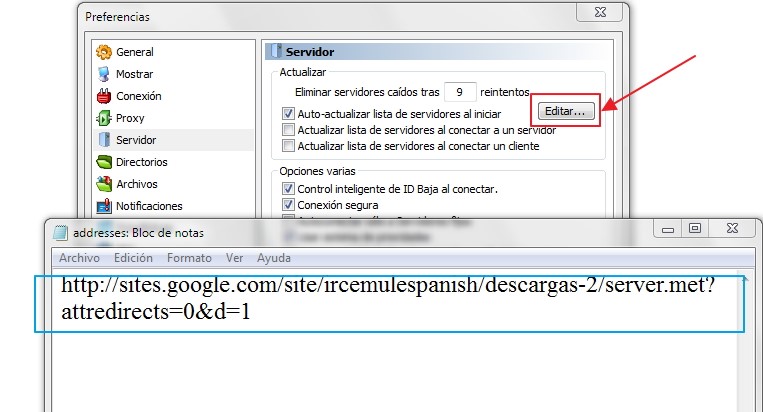The height and width of the screenshot is (412, 763).
Task: Select the General preferences label
Action: (x=135, y=52)
